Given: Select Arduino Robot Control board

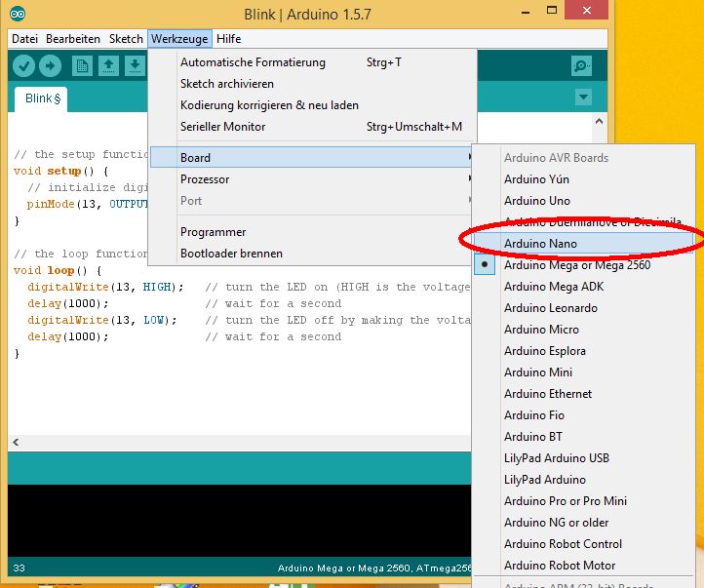Looking at the screenshot, I should coord(584,544).
